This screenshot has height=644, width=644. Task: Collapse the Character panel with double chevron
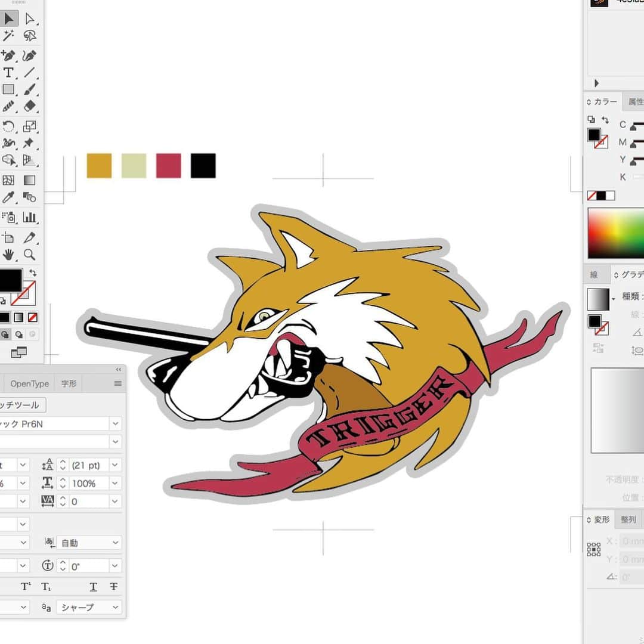click(x=118, y=370)
